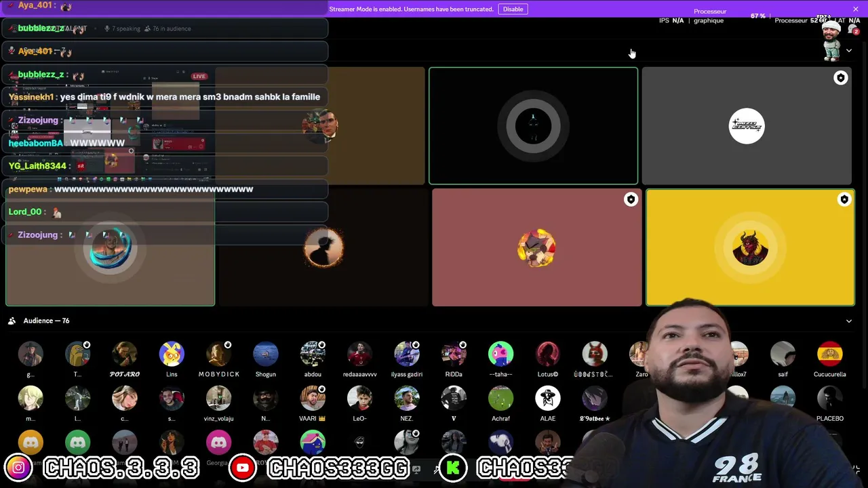The width and height of the screenshot is (868, 488).
Task: Open vinz_volaju's audience avatar
Action: (x=218, y=399)
